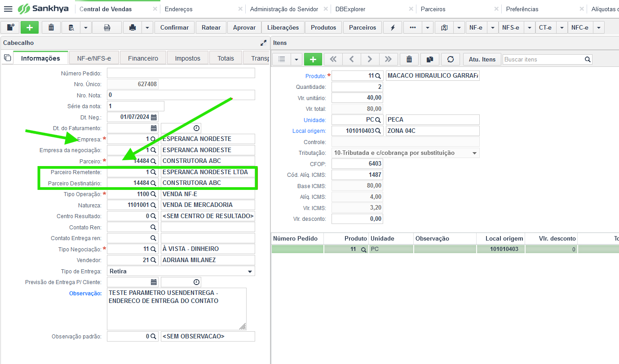Close the Central de Vendas tab
Viewport: 619px width, 364px height.
(x=155, y=9)
